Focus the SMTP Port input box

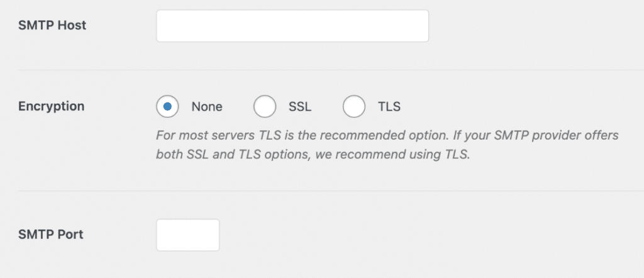pyautogui.click(x=187, y=235)
